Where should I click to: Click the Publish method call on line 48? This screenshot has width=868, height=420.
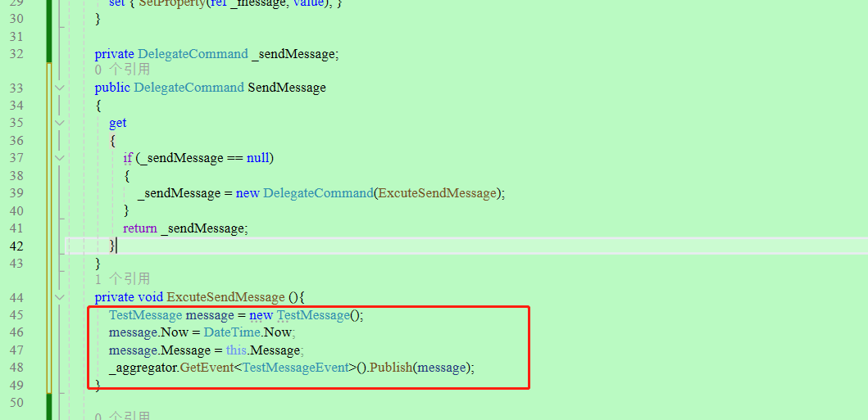pos(391,368)
